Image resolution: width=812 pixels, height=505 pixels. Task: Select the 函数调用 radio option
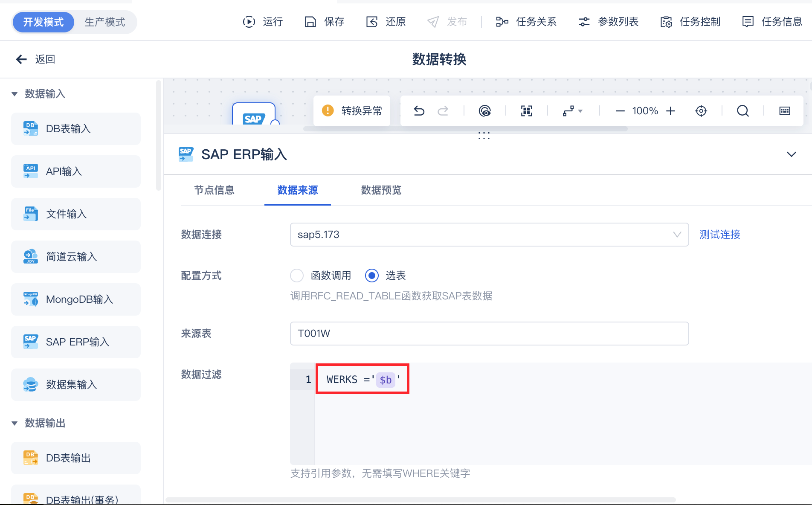pyautogui.click(x=297, y=276)
